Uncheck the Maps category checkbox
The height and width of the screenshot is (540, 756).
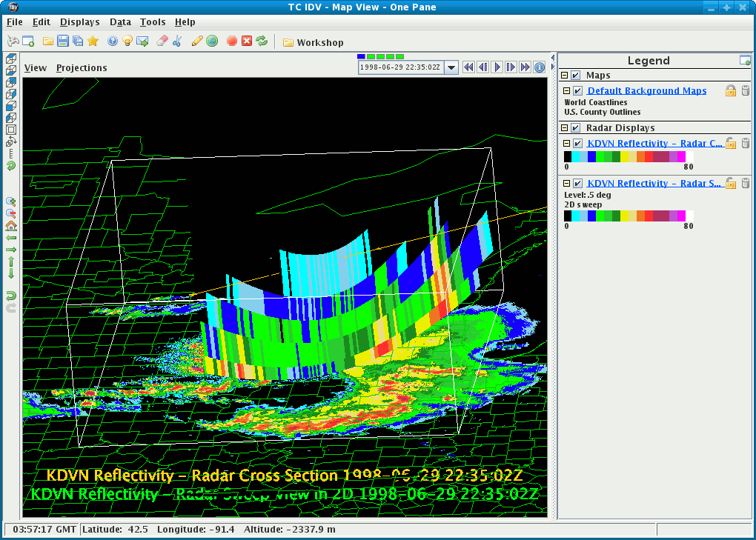point(576,76)
